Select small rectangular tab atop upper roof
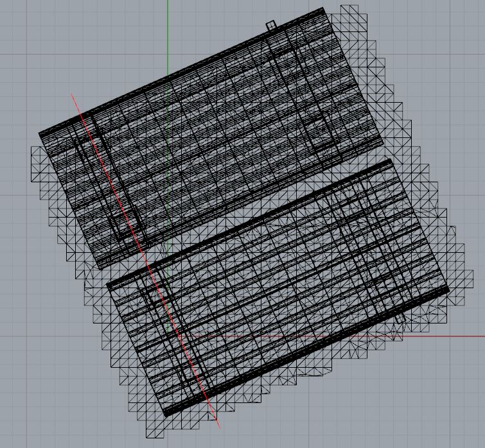Viewport: 485px width, 448px height. (x=271, y=26)
